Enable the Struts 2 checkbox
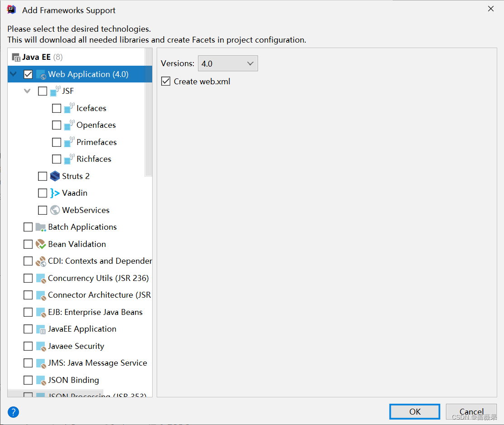 pyautogui.click(x=43, y=176)
